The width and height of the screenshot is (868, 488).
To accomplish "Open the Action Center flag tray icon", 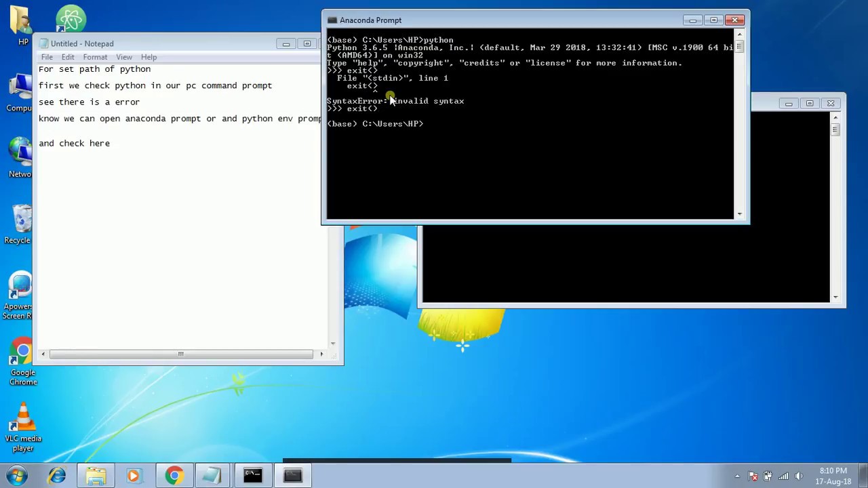I will point(753,476).
